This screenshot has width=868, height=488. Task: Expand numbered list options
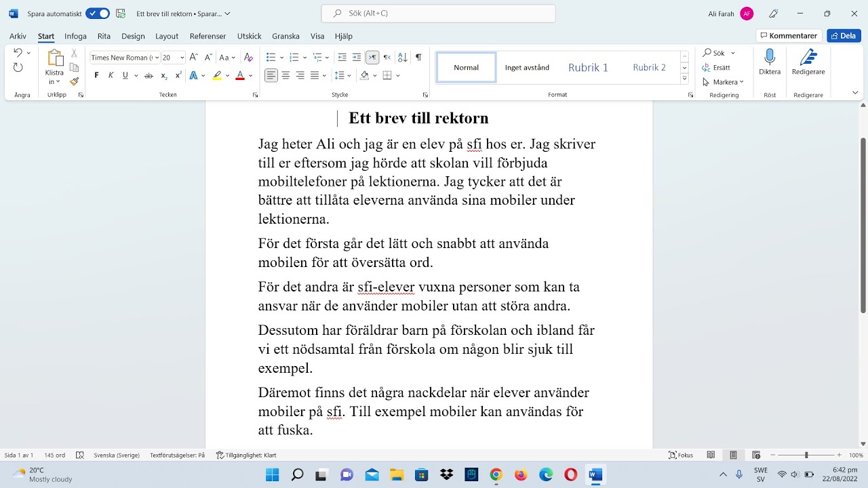pos(304,58)
